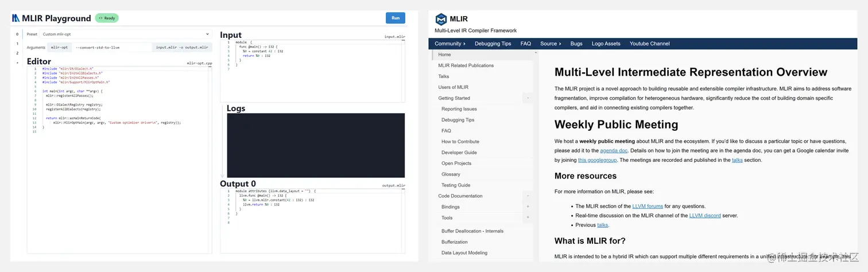This screenshot has width=868, height=272.
Task: Switch to stage tab 2
Action: click(17, 53)
